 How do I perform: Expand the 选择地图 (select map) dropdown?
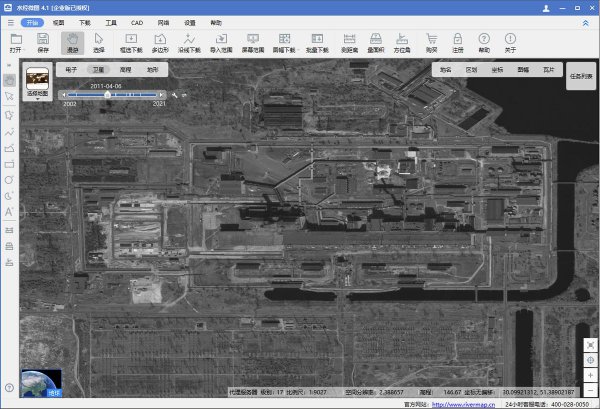click(38, 99)
